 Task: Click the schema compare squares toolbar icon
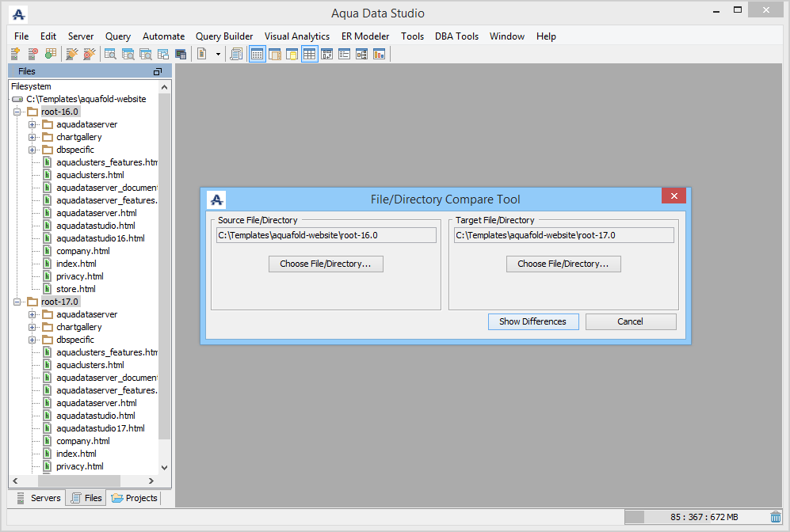327,54
